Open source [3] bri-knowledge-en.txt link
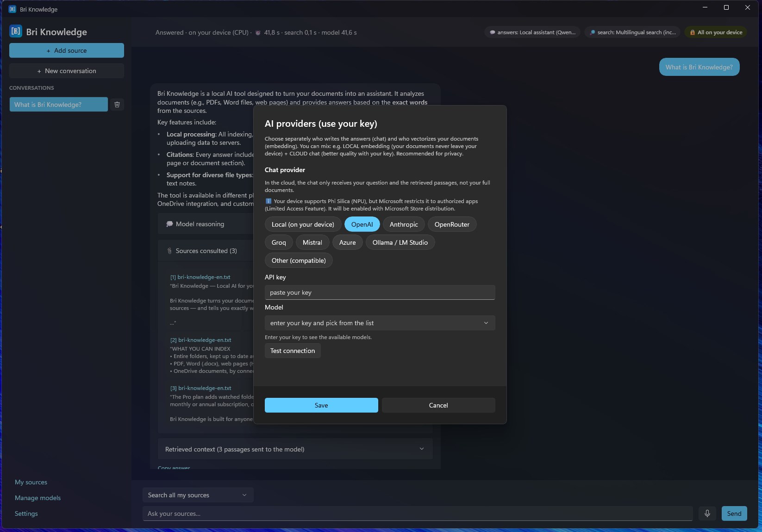 point(200,388)
